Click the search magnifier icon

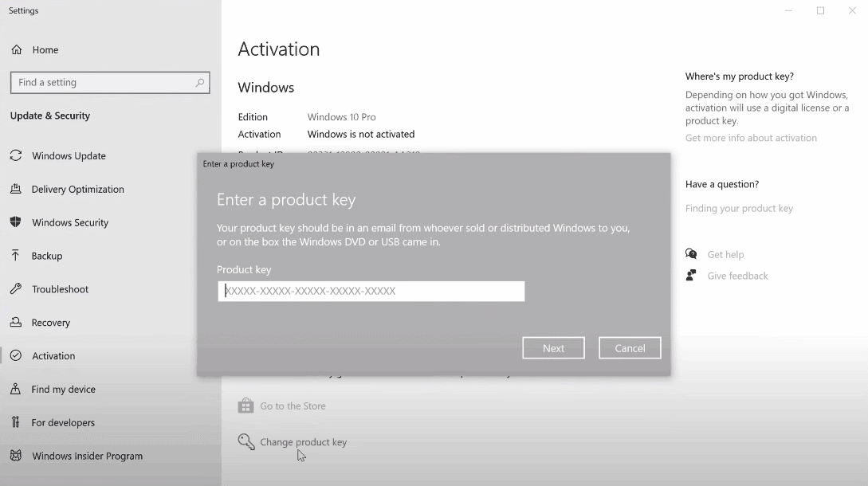(x=200, y=83)
